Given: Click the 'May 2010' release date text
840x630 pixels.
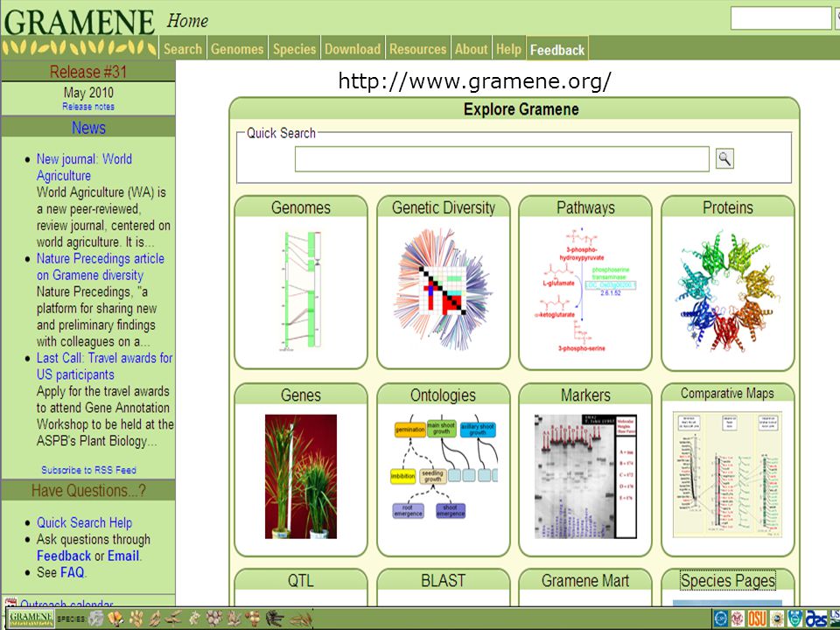Looking at the screenshot, I should pyautogui.click(x=88, y=93).
